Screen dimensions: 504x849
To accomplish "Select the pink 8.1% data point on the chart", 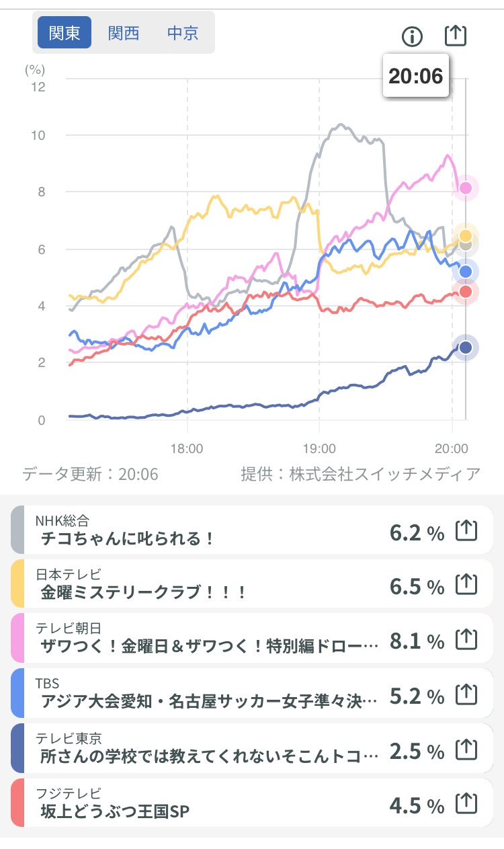I will click(x=465, y=188).
